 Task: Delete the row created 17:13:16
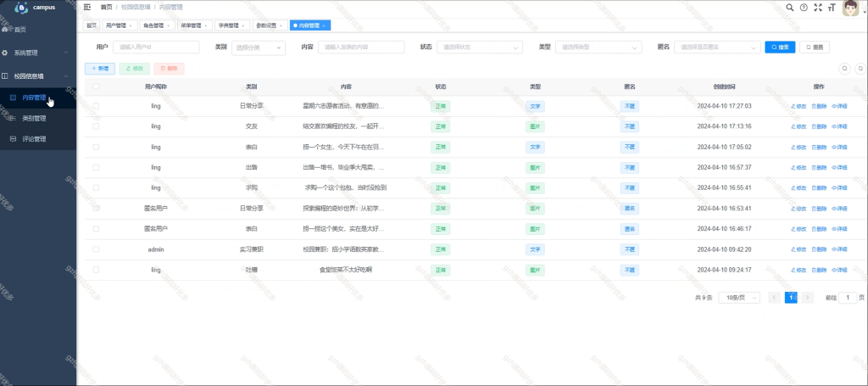pyautogui.click(x=820, y=126)
